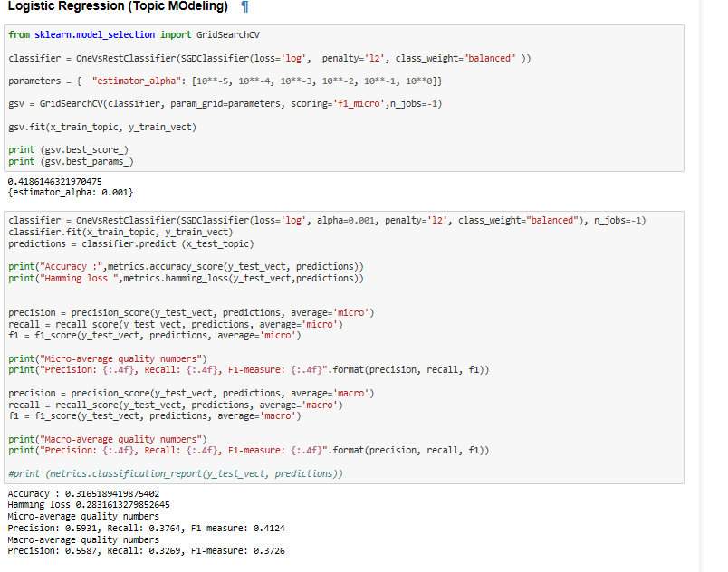Click the 'print (gsv.best_score_)' line
The image size is (728, 572).
(x=68, y=150)
